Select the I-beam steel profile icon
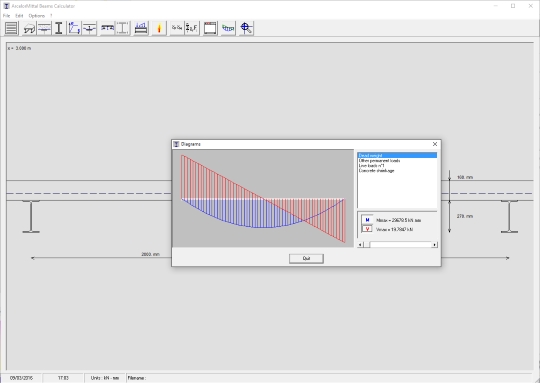Screen dimensions: 540x383 (x=59, y=28)
